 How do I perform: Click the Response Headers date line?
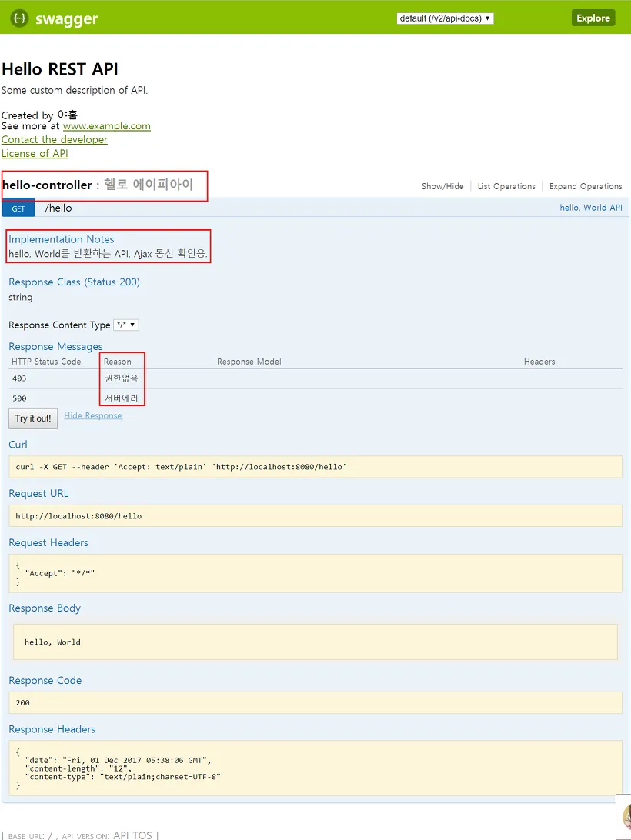pyautogui.click(x=118, y=760)
